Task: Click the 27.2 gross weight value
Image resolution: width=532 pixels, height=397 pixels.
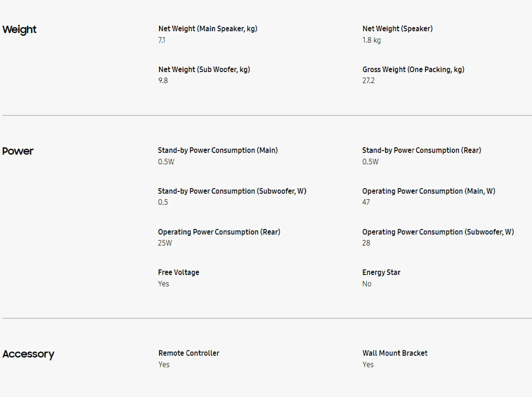Action: [x=368, y=81]
